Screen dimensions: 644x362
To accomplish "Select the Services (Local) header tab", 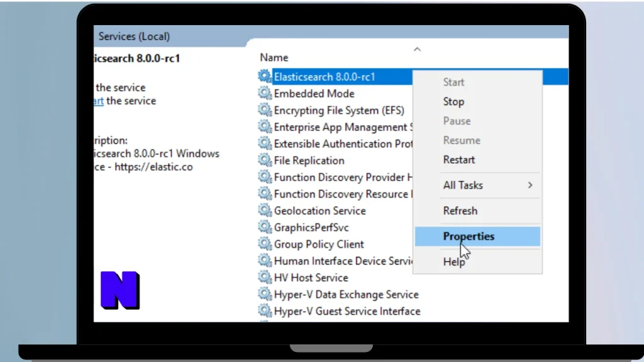I will pos(134,36).
